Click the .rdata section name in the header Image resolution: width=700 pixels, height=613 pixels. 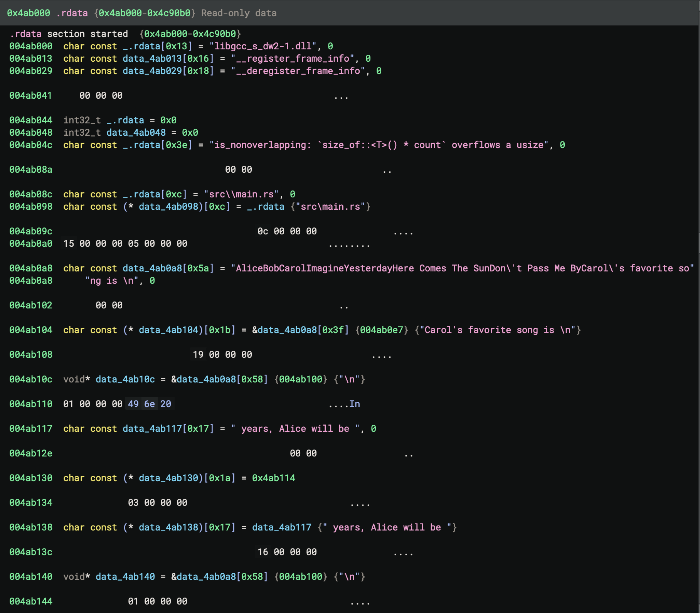pos(72,13)
